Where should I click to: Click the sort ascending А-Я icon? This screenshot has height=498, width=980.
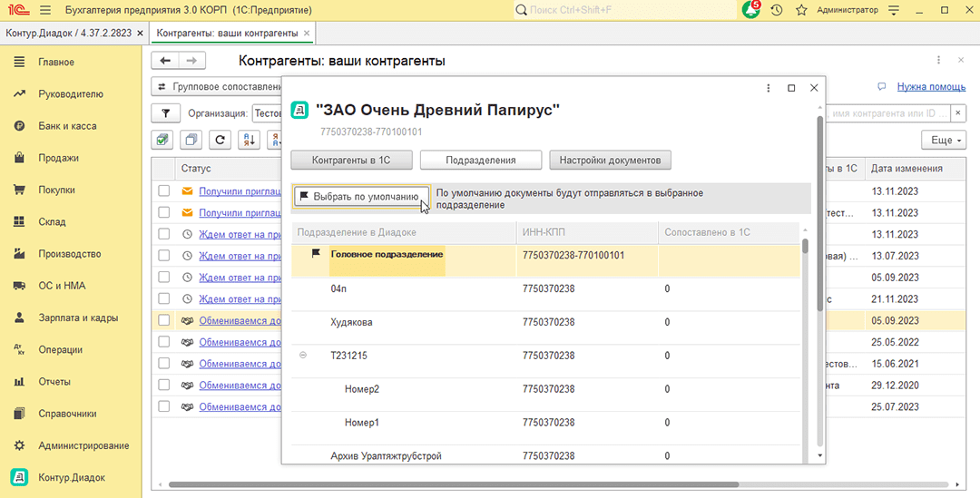pos(249,140)
